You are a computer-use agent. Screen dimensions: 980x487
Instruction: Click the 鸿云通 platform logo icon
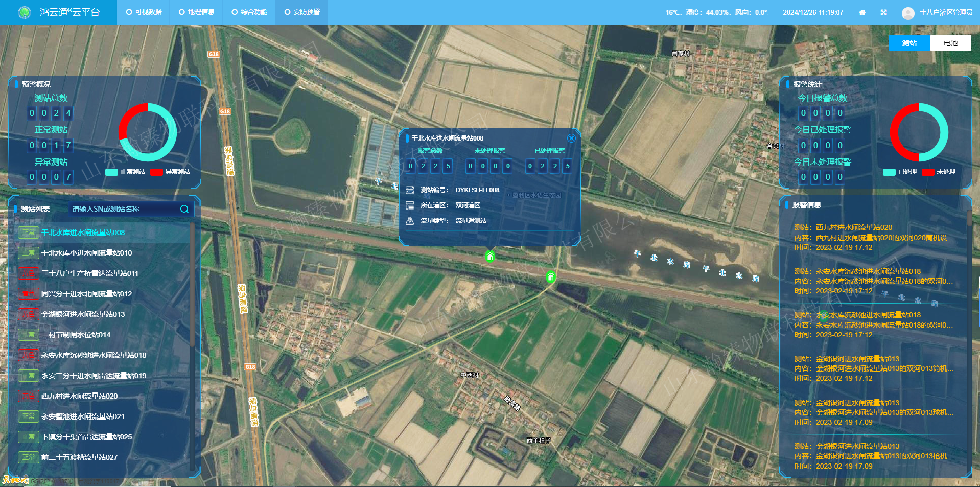point(24,12)
